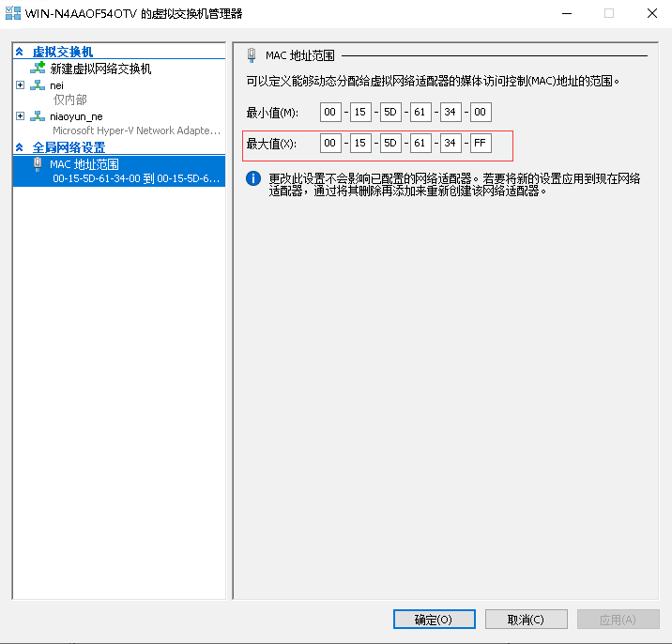Click the 最大值(X): label
Viewport: 672px width, 644px height.
tap(271, 144)
